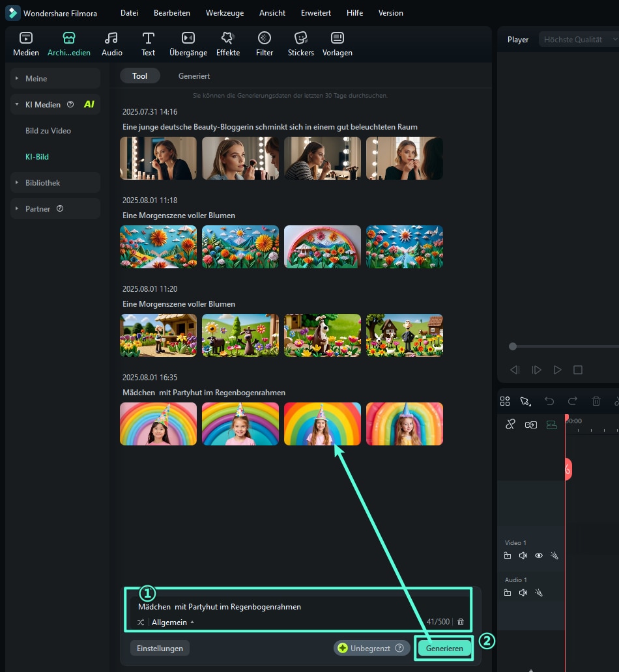The width and height of the screenshot is (619, 672).
Task: Toggle the lock on Video 1 track
Action: pyautogui.click(x=508, y=555)
